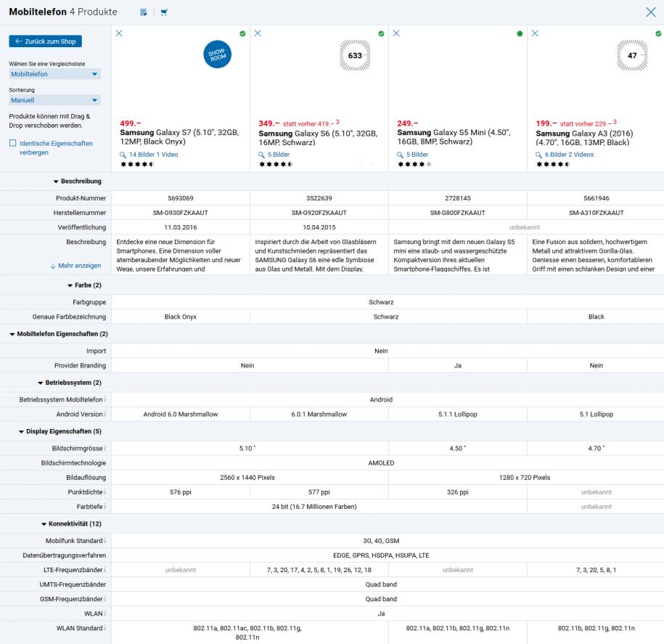The height and width of the screenshot is (644, 664).
Task: Click 'statt vorher 229.–' on Galaxy A3
Action: [586, 123]
